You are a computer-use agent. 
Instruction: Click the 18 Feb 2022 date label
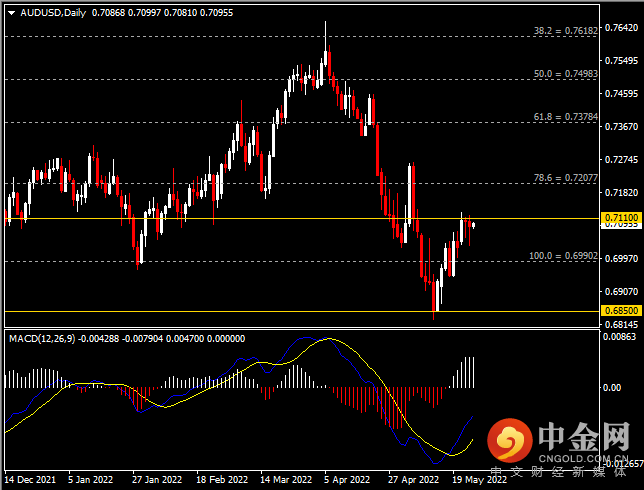222,480
